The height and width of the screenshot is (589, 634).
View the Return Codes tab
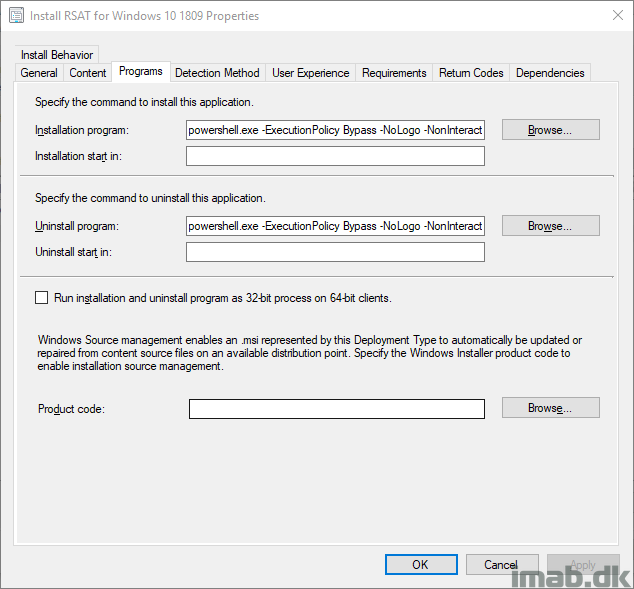pyautogui.click(x=471, y=73)
